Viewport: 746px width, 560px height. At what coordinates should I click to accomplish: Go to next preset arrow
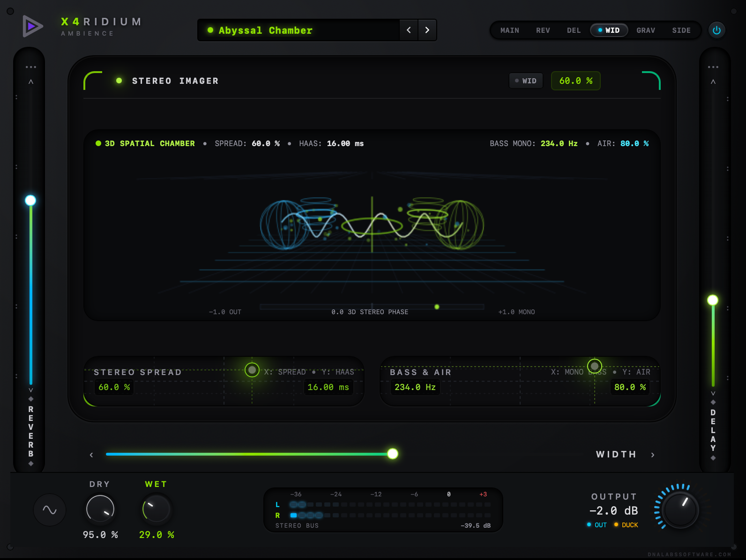click(427, 30)
